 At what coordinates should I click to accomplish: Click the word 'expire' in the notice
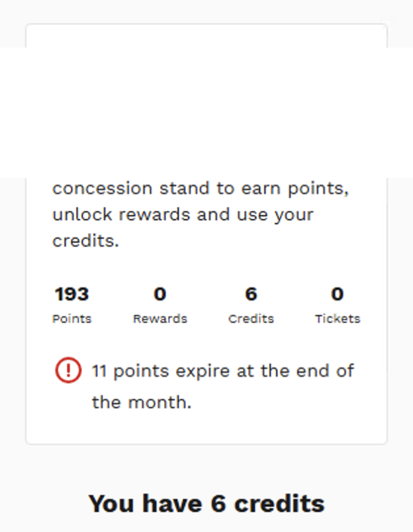tap(203, 372)
